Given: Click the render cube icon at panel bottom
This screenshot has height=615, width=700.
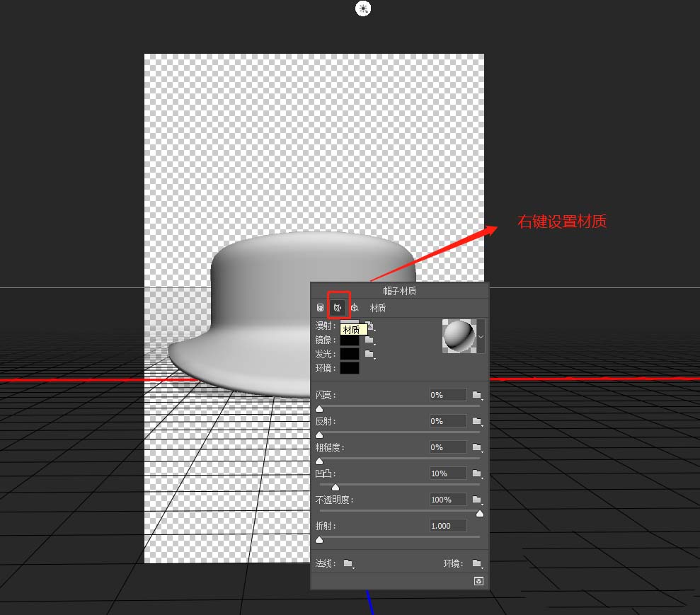Looking at the screenshot, I should pos(478,581).
